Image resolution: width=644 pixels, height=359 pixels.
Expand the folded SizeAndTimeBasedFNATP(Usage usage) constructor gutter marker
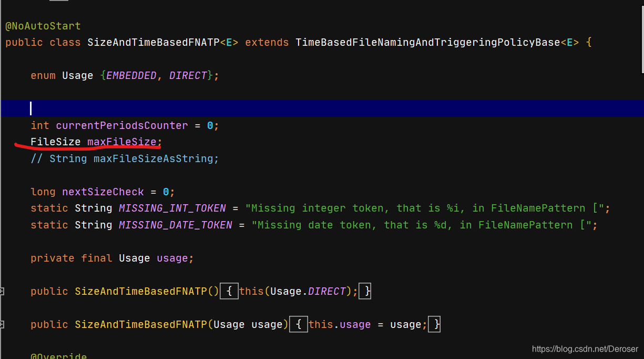coord(2,324)
